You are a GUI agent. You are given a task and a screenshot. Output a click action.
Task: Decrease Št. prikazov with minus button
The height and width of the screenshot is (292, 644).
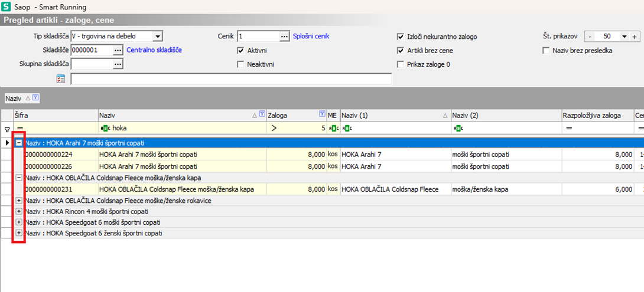click(590, 37)
